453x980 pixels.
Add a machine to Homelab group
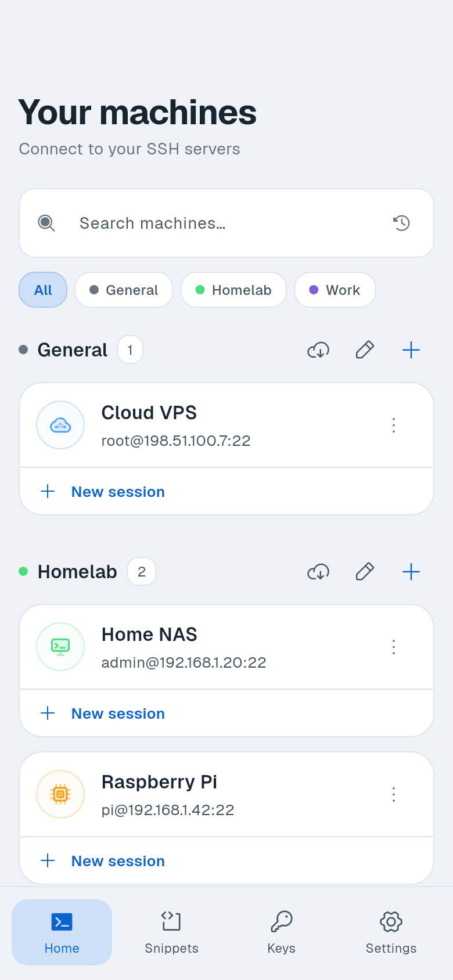pos(411,572)
